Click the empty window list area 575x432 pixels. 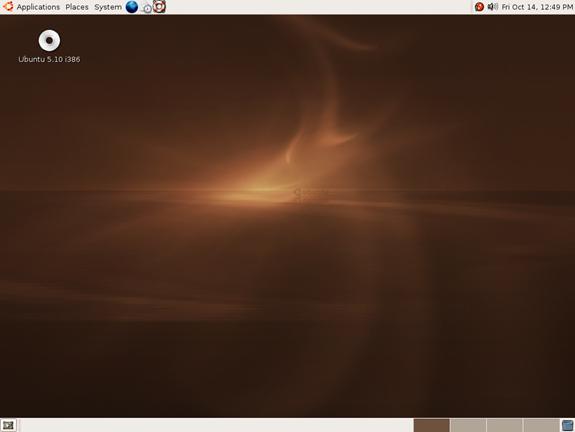point(216,425)
